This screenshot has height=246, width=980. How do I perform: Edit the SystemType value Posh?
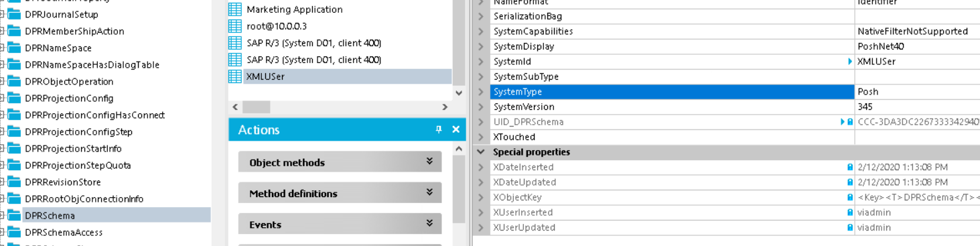[x=918, y=92]
